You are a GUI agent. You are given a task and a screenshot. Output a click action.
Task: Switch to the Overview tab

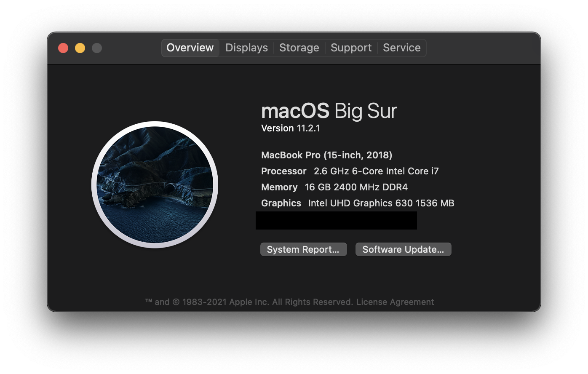(x=190, y=48)
